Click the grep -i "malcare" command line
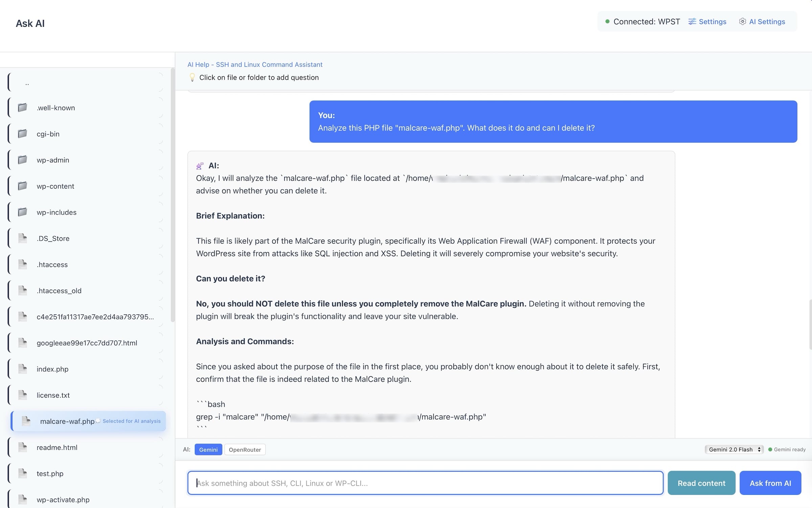 341,417
